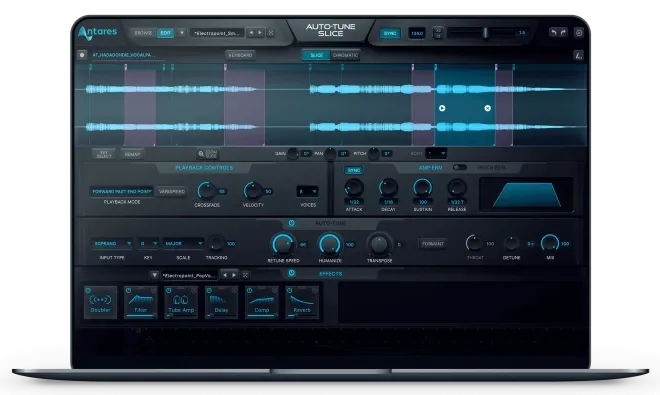Go to the next preset in the top bar
This screenshot has width=660, height=395.
click(260, 33)
